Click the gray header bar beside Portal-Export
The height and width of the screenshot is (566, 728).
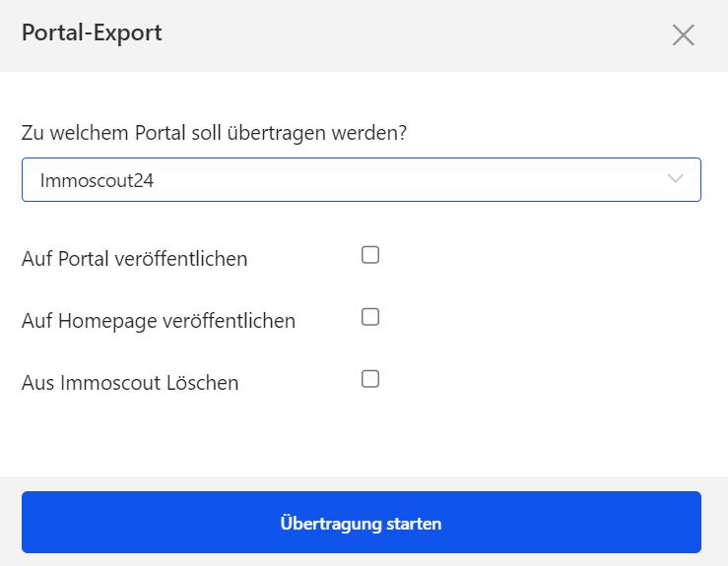click(x=414, y=35)
